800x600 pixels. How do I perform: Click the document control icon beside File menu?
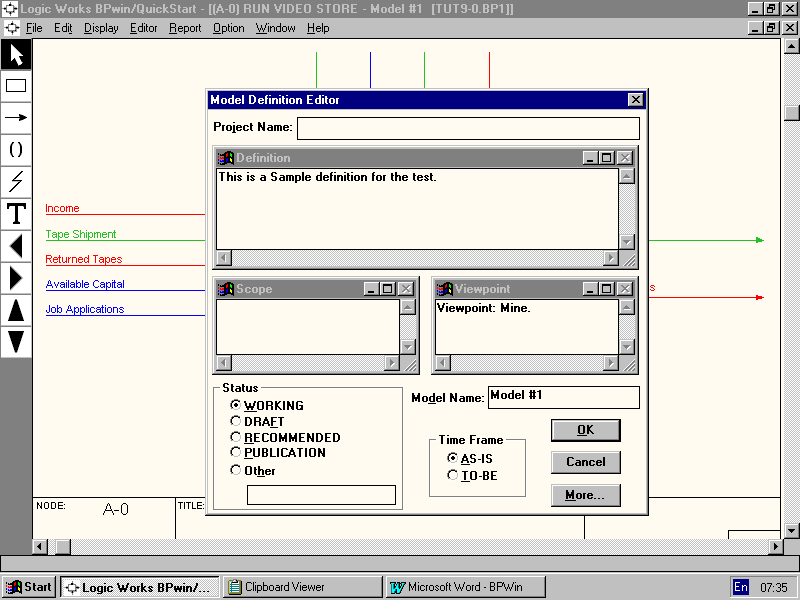pyautogui.click(x=12, y=28)
